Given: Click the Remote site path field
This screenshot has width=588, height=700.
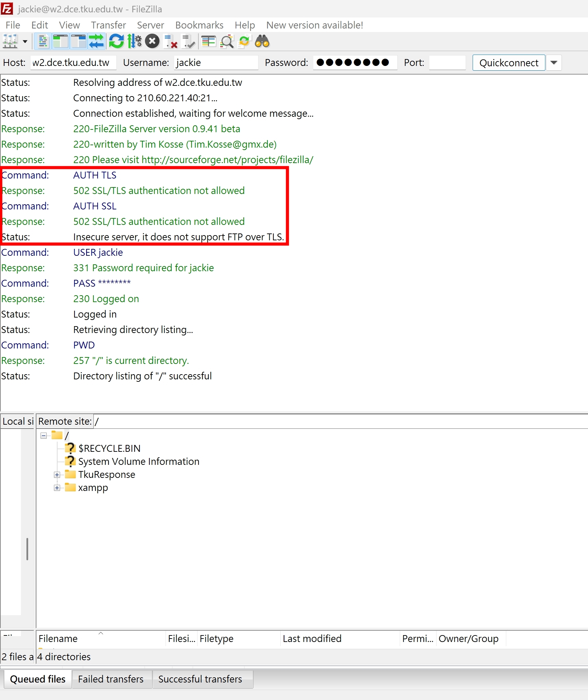Looking at the screenshot, I should (340, 421).
